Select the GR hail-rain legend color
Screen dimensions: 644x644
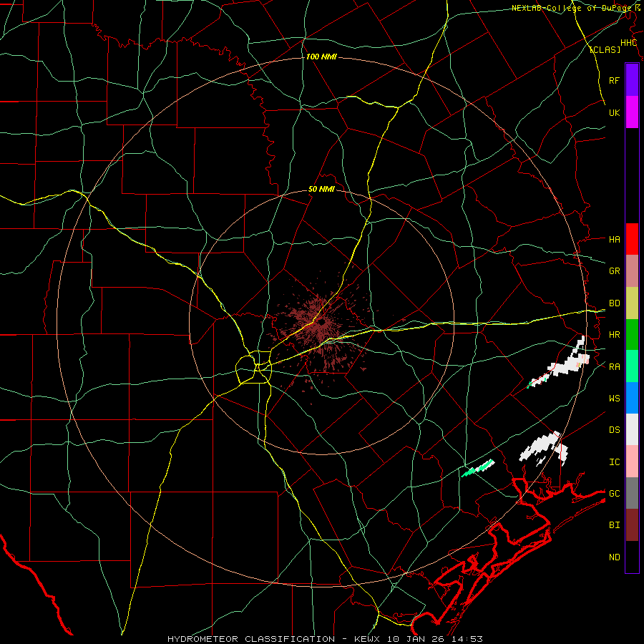coord(632,271)
